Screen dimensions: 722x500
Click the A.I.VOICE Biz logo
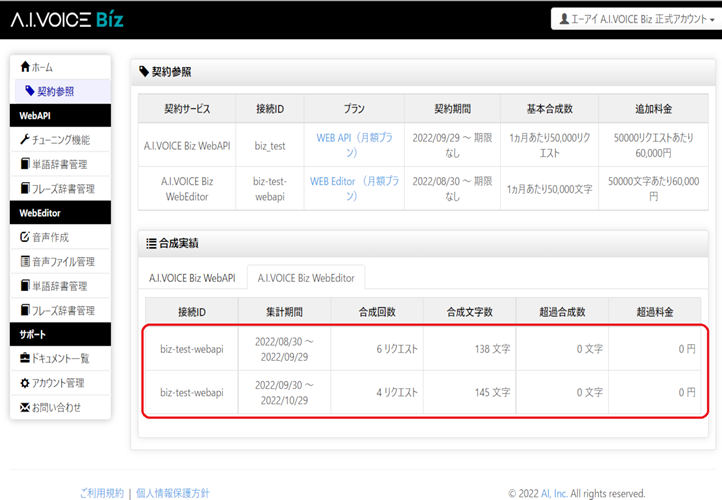click(x=67, y=20)
